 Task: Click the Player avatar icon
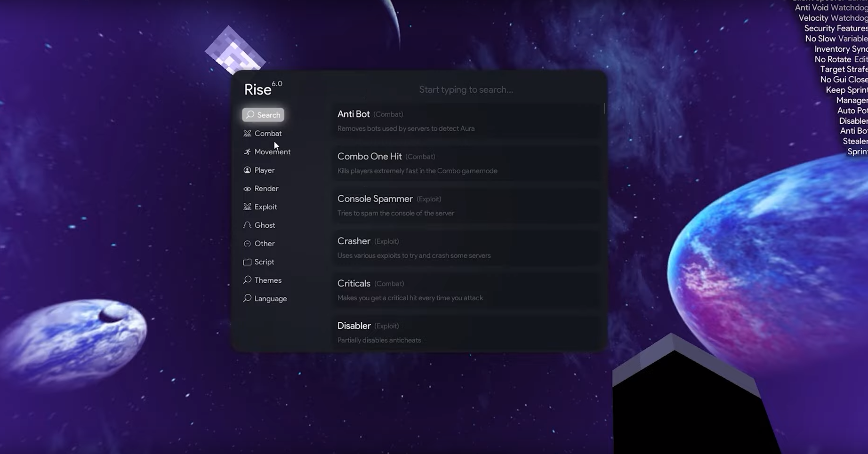pos(247,170)
